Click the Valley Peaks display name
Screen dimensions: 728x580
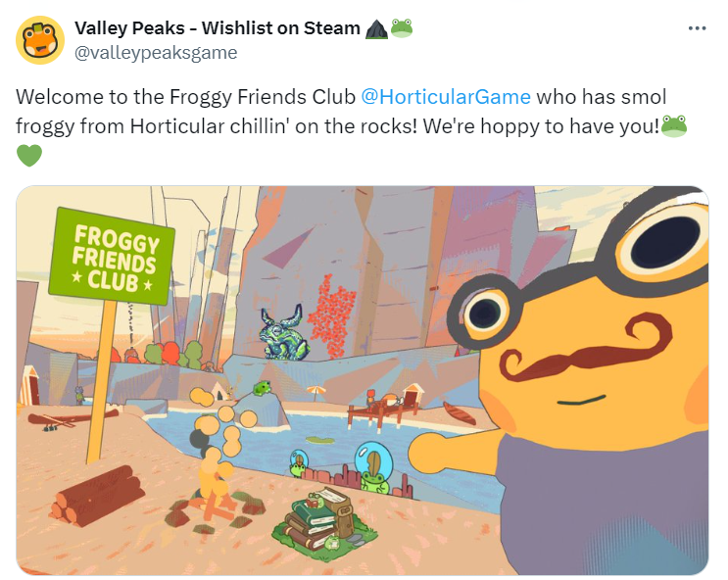pyautogui.click(x=217, y=28)
